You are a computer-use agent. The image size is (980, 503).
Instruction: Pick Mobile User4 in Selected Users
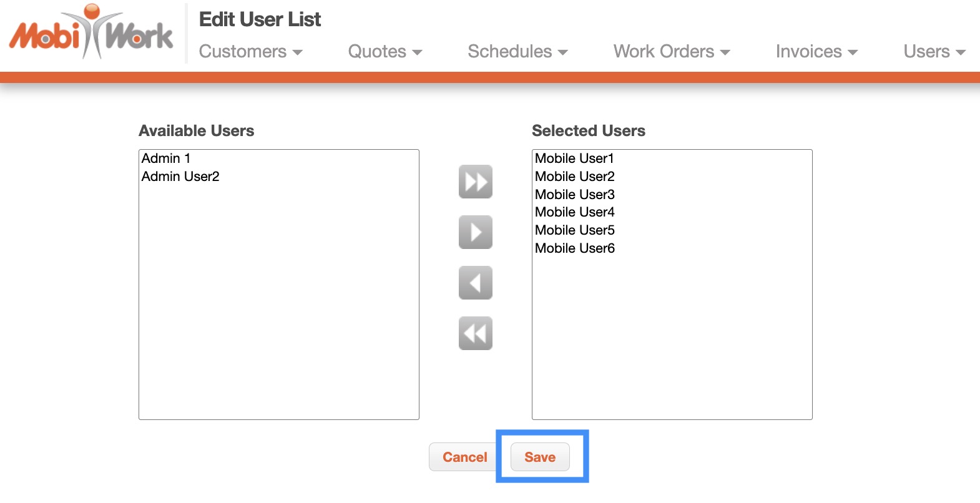tap(574, 212)
